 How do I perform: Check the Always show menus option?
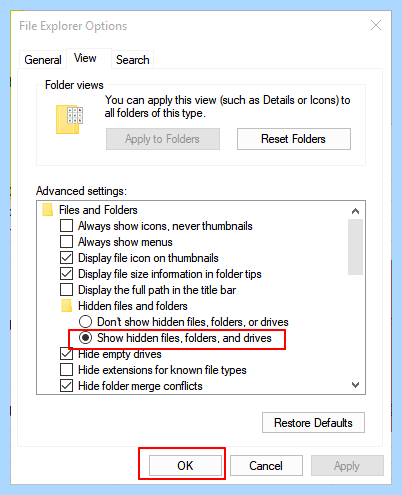tap(66, 242)
